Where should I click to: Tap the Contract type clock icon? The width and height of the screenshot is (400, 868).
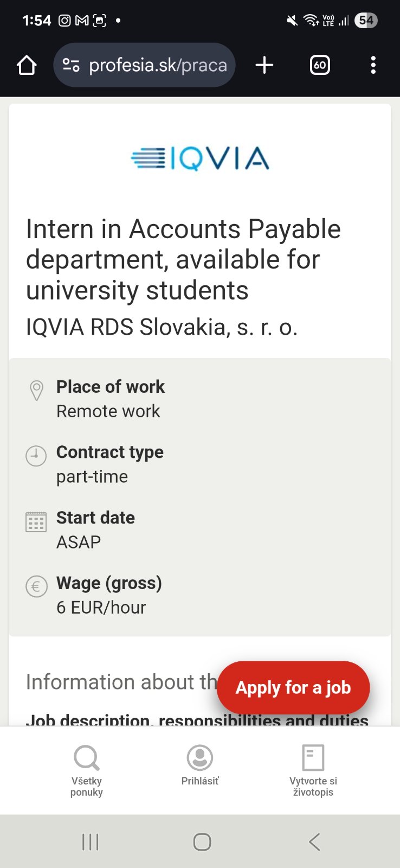(x=36, y=456)
